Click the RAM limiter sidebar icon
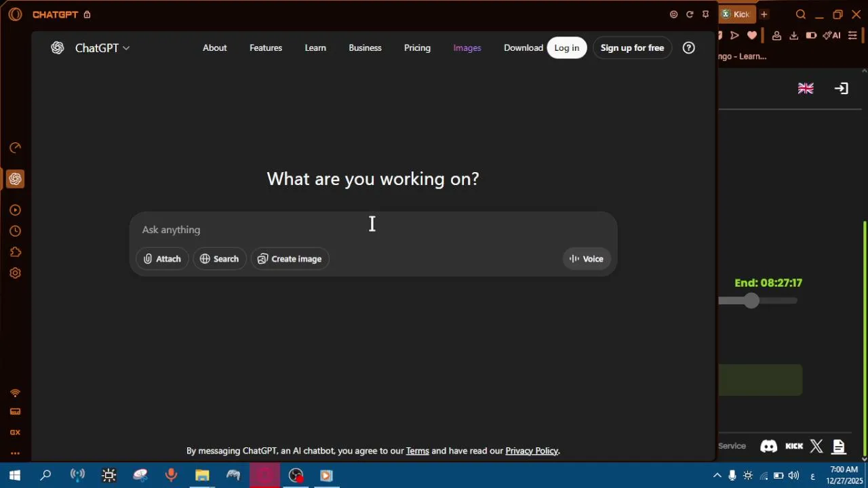 coord(15,411)
